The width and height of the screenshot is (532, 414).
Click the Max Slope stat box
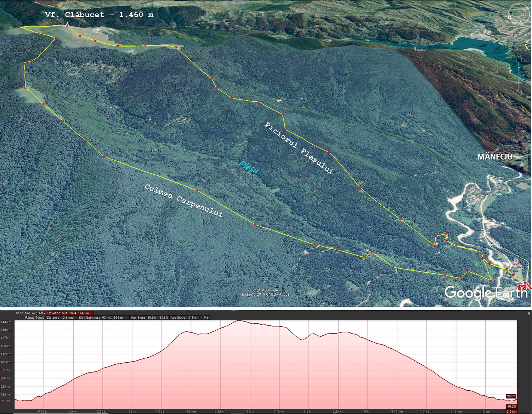pyautogui.click(x=149, y=318)
